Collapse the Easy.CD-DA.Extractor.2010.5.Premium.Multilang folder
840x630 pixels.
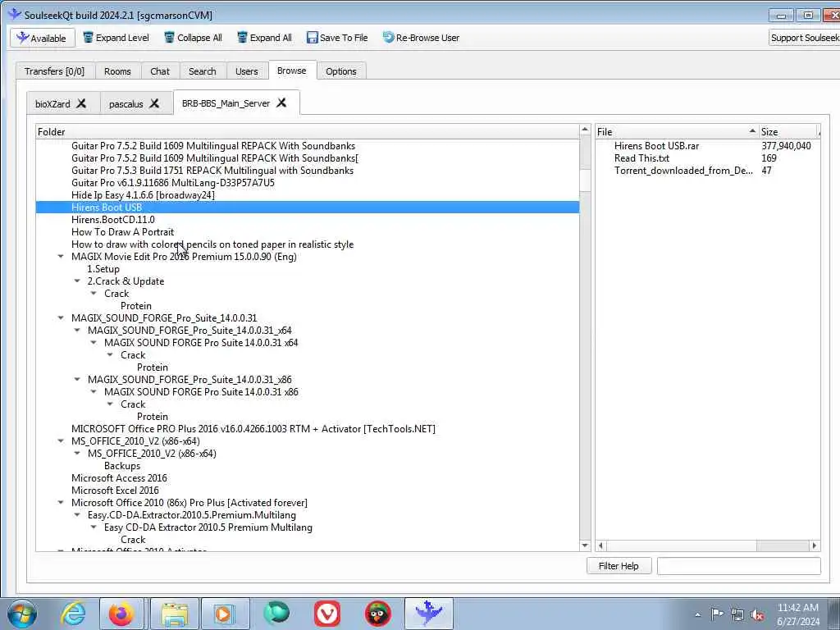77,515
